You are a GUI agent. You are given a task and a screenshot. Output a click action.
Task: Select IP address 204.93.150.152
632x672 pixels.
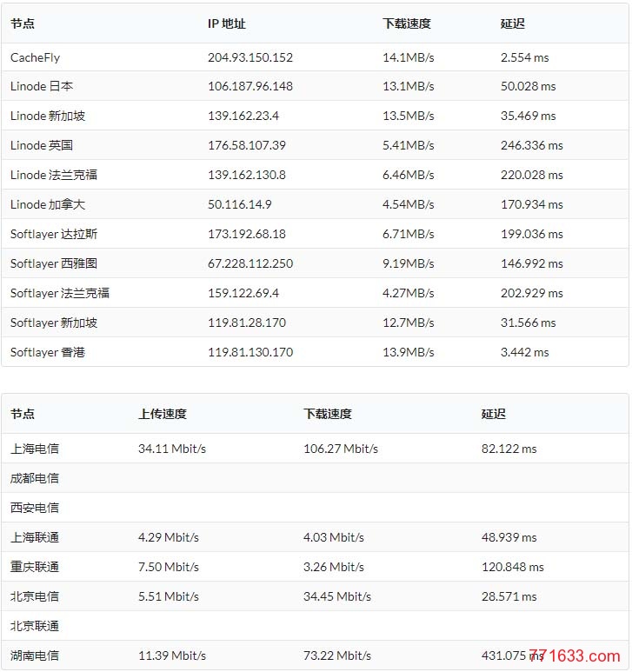pyautogui.click(x=250, y=57)
